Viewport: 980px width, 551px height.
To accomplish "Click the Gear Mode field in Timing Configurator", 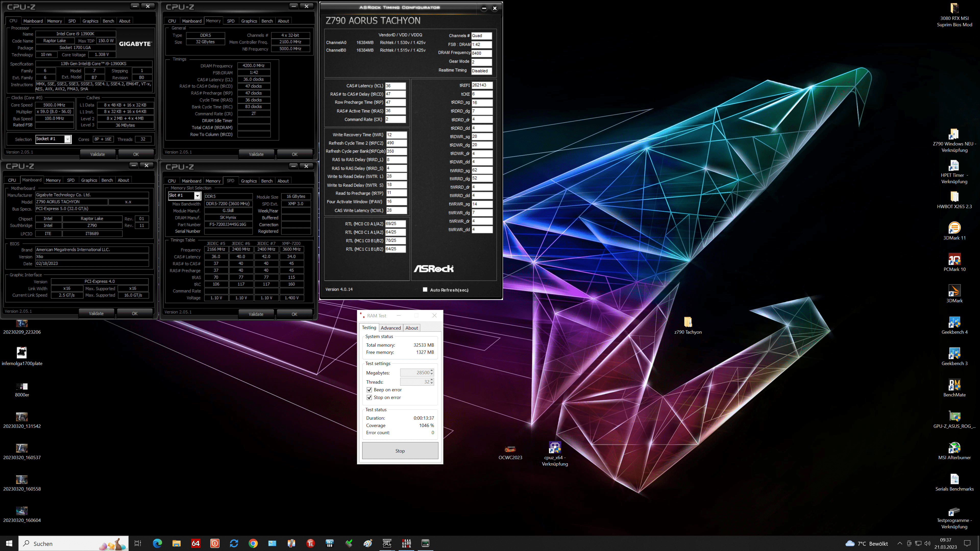I will pyautogui.click(x=482, y=61).
